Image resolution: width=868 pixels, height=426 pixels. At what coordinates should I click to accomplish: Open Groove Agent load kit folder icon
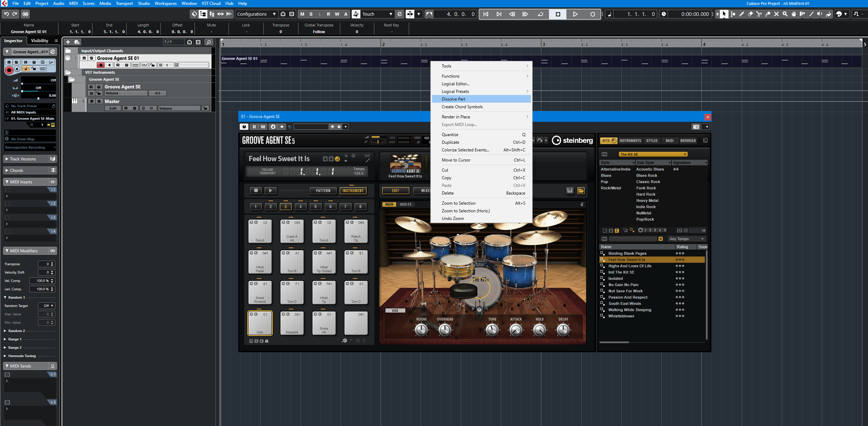coord(581,190)
